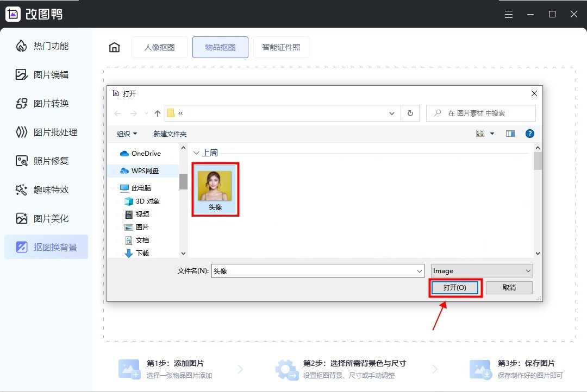The width and height of the screenshot is (587, 392).
Task: Open the preview pane toggle icon
Action: 510,133
